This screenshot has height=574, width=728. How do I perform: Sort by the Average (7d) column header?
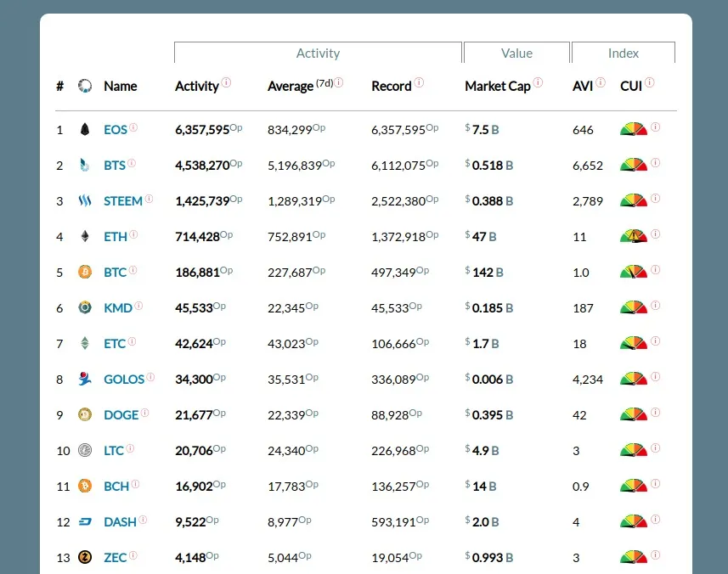coord(300,87)
